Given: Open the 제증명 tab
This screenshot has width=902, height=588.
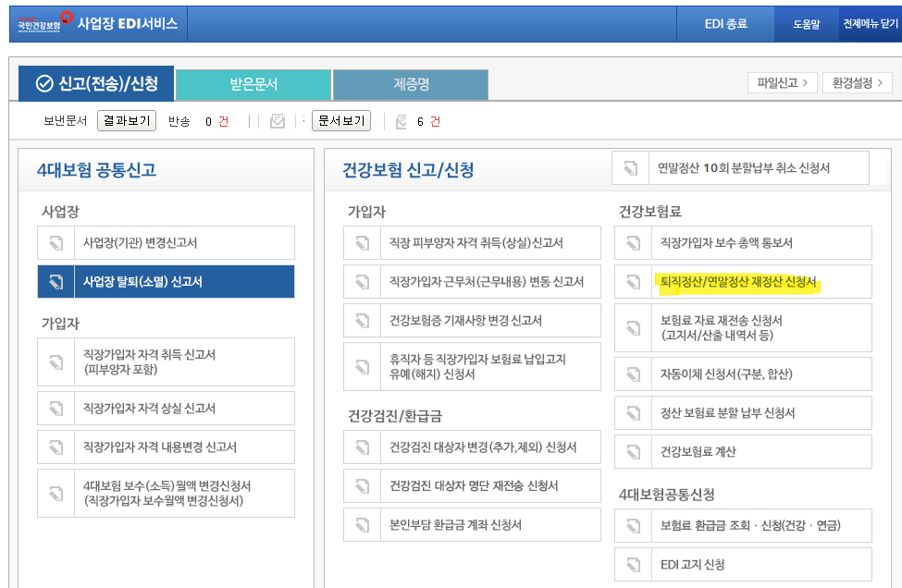Looking at the screenshot, I should click(x=411, y=84).
